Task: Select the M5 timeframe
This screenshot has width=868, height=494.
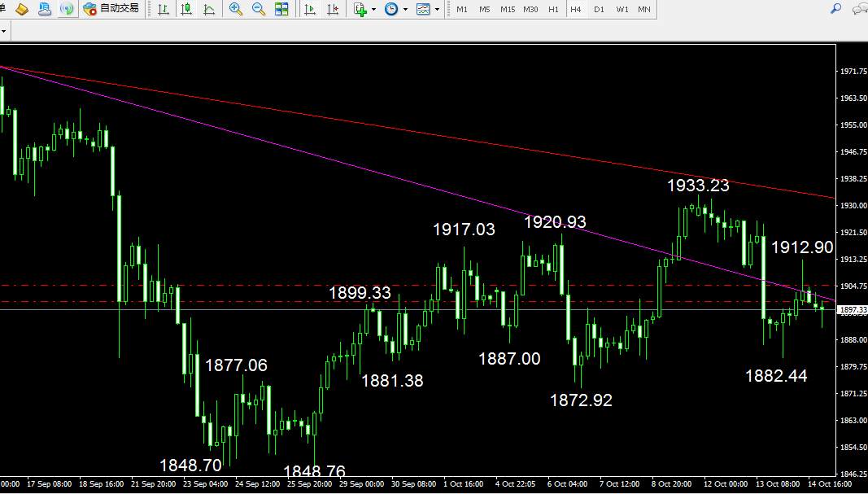Action: click(x=484, y=10)
